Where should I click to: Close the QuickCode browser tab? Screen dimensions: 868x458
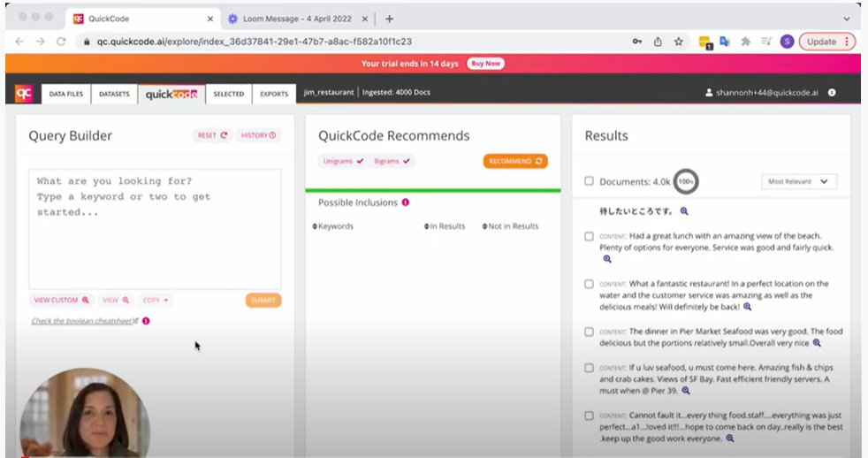pyautogui.click(x=210, y=19)
